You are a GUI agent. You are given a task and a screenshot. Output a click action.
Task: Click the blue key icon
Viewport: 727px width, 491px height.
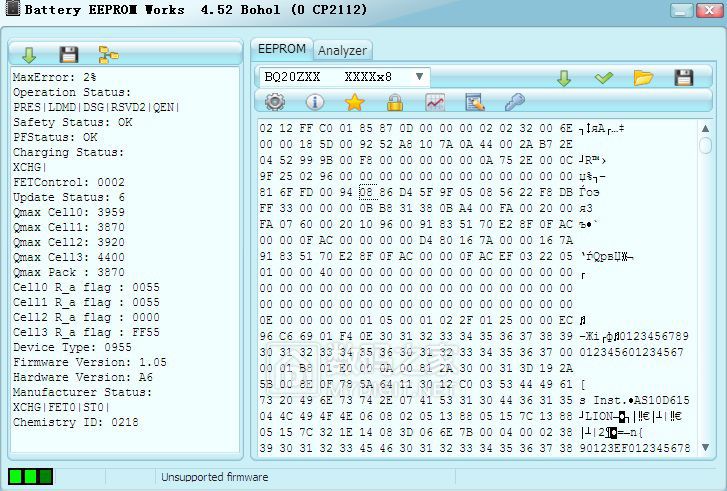coord(515,102)
